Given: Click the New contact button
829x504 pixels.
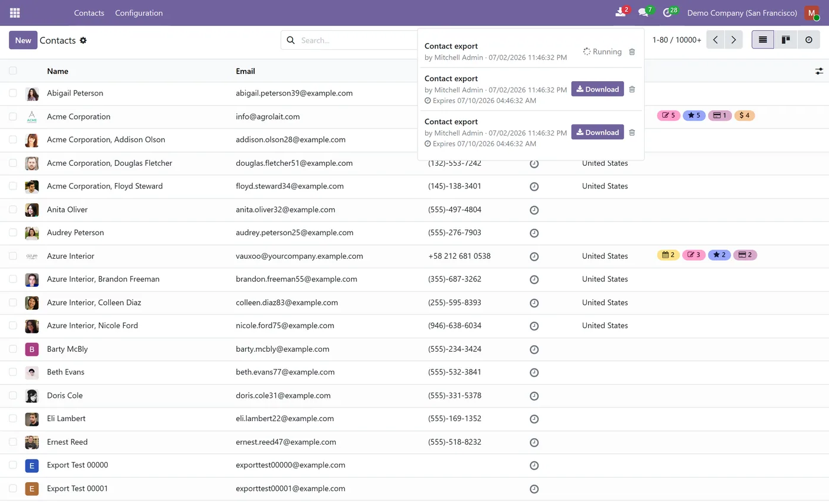Looking at the screenshot, I should click(x=23, y=40).
